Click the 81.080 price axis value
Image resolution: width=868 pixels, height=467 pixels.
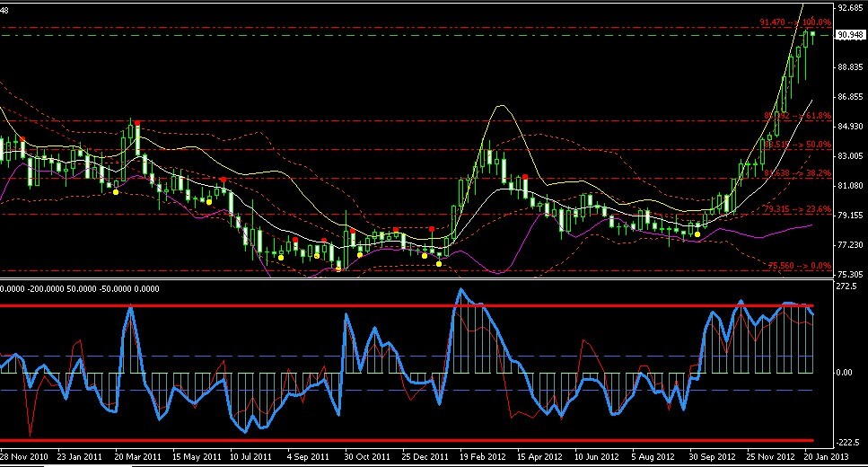[x=851, y=186]
